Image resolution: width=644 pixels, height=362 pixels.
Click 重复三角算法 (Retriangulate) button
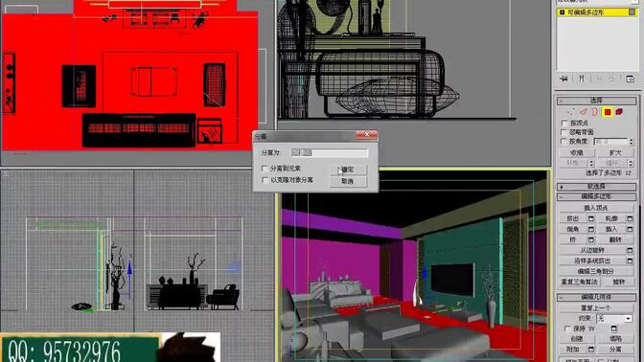point(580,282)
